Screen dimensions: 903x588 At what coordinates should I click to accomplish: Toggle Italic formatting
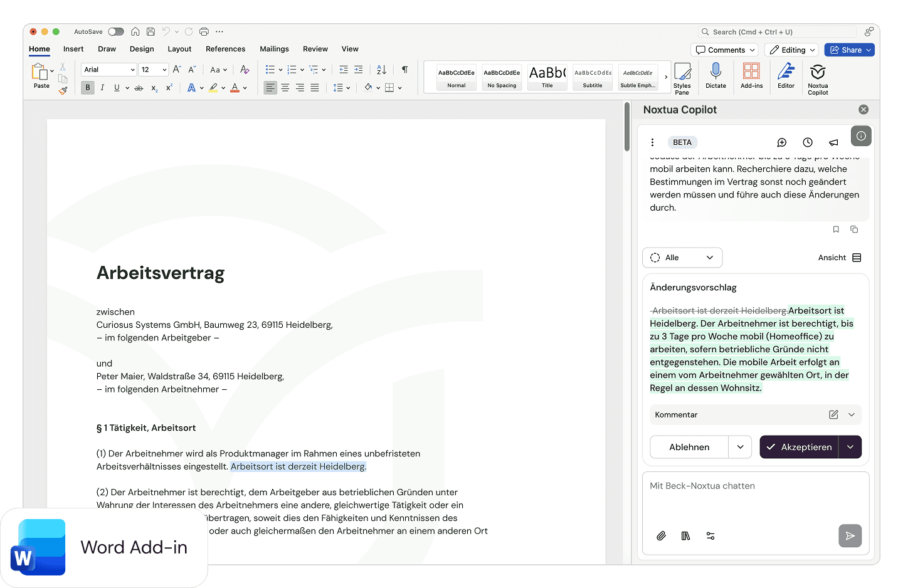pyautogui.click(x=102, y=88)
